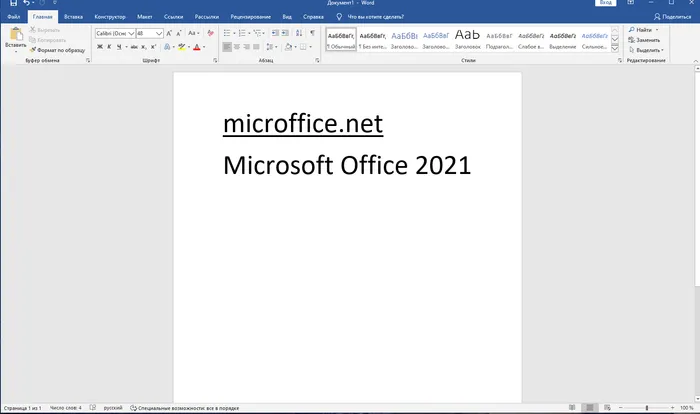700x414 pixels.
Task: Apply shading with the paint bucket icon
Action: [x=288, y=47]
